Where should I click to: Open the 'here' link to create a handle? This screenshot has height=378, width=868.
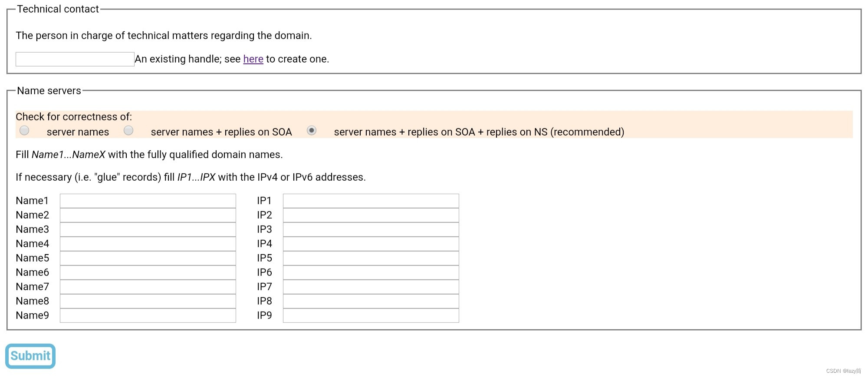point(253,59)
